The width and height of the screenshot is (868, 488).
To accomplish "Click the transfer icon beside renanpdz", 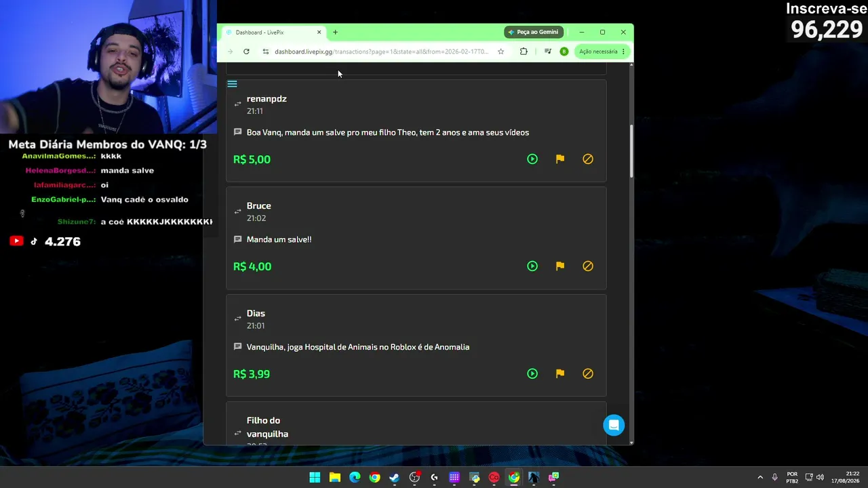I will pos(237,104).
